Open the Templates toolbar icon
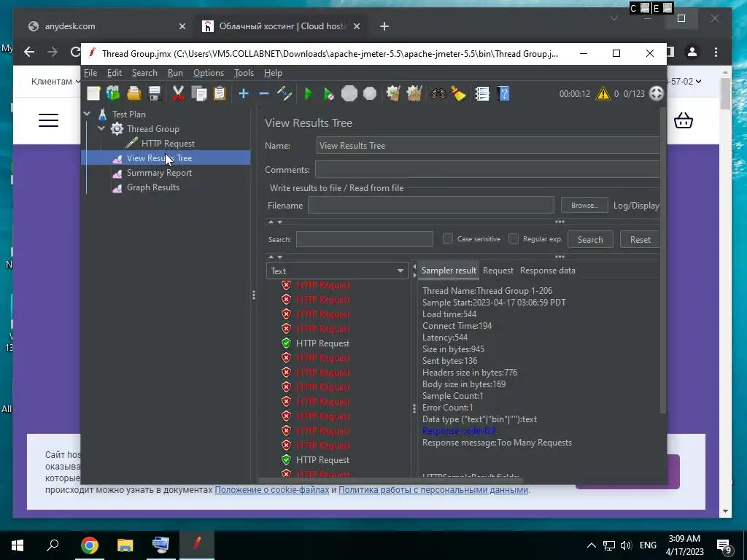Viewport: 747px width, 560px height. pos(113,93)
